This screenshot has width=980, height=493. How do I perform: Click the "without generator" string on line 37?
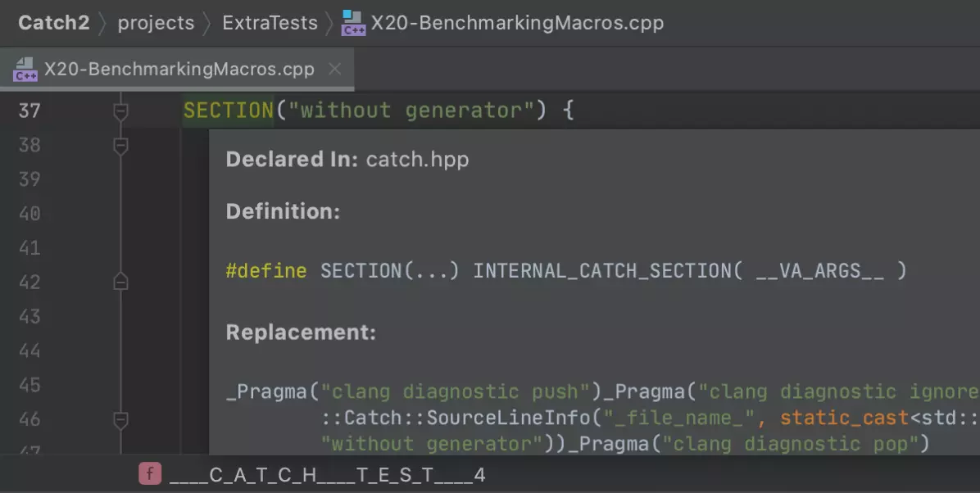tap(411, 111)
